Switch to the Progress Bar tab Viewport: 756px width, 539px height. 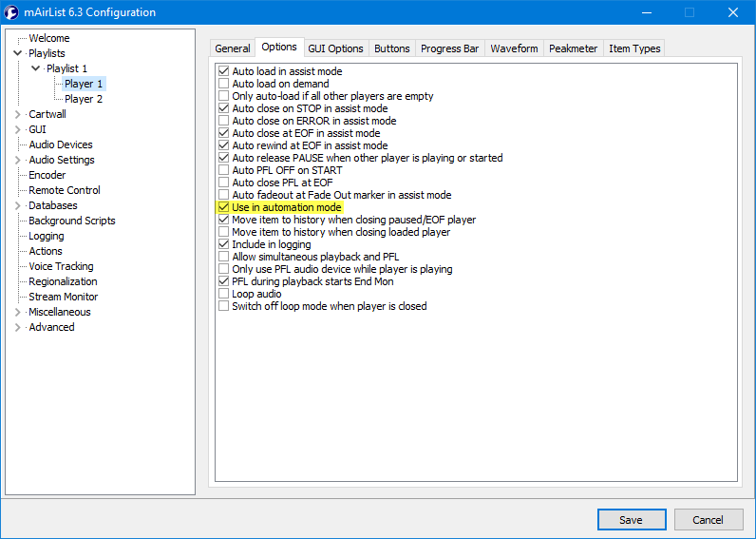(450, 48)
